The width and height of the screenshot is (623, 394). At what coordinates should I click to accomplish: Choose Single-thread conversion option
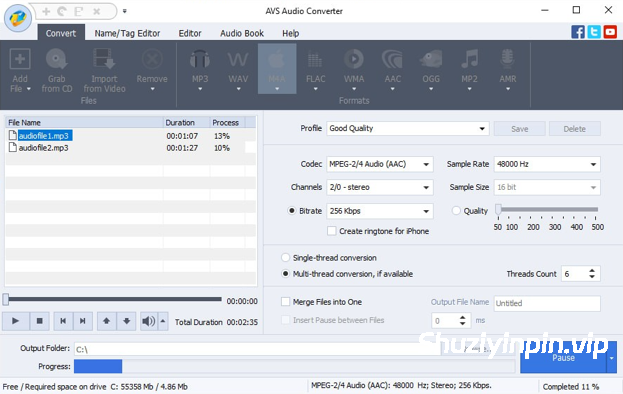click(x=285, y=258)
